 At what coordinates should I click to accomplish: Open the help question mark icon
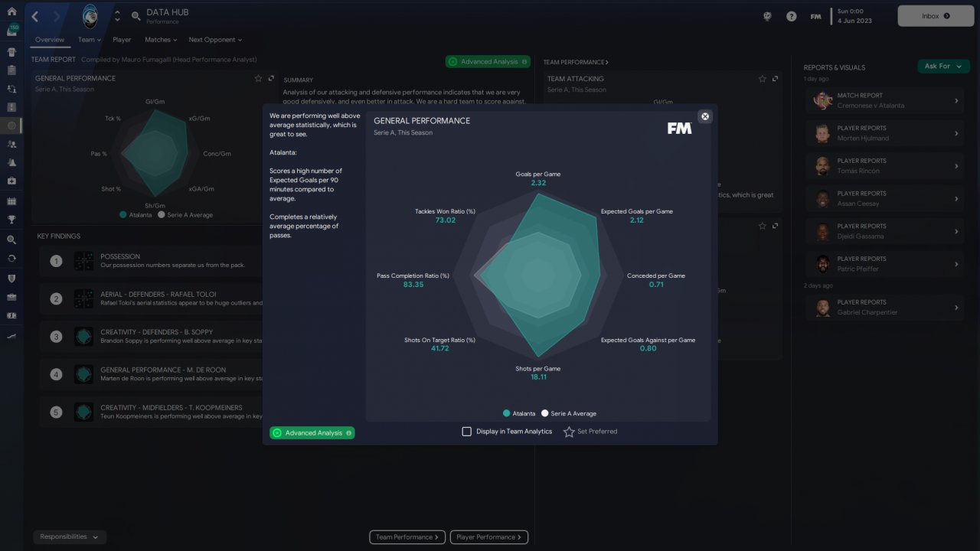[x=792, y=16]
